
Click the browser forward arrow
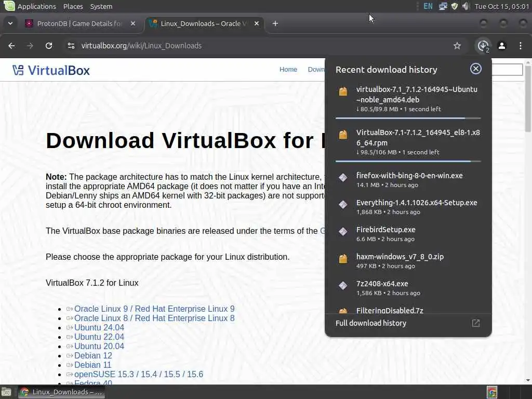[30, 46]
